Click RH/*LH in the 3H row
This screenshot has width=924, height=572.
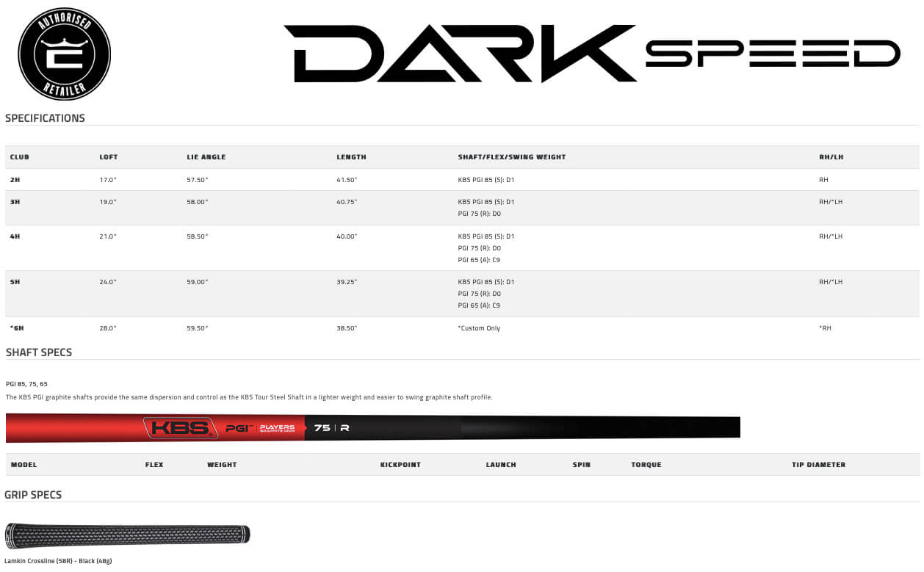(x=831, y=202)
